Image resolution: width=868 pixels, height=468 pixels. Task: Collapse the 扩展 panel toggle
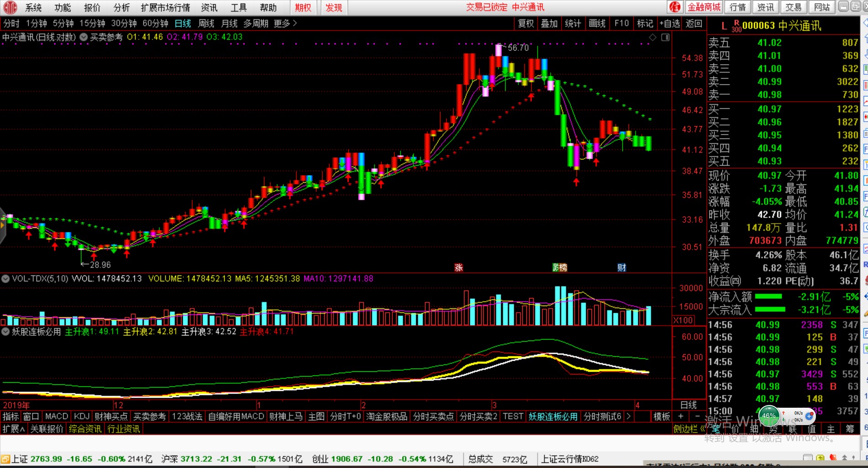pyautogui.click(x=14, y=429)
